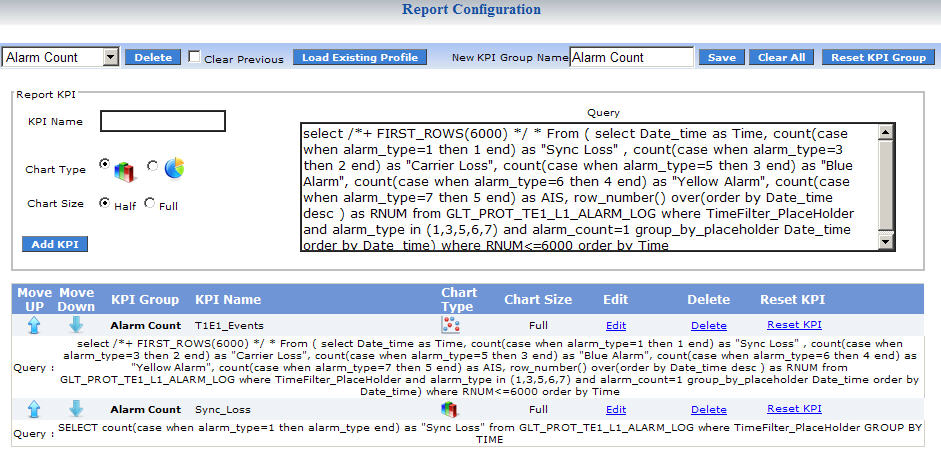
Task: Choose Half chart size option
Action: point(105,203)
